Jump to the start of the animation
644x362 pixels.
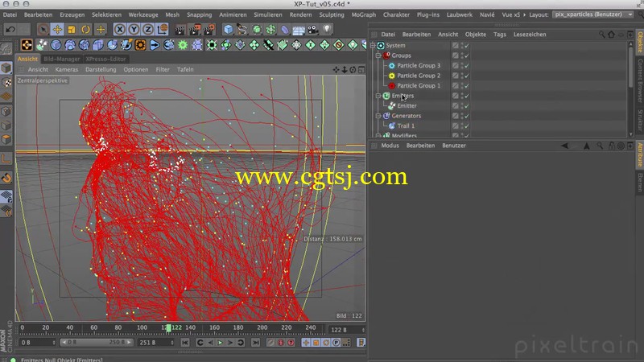185,343
